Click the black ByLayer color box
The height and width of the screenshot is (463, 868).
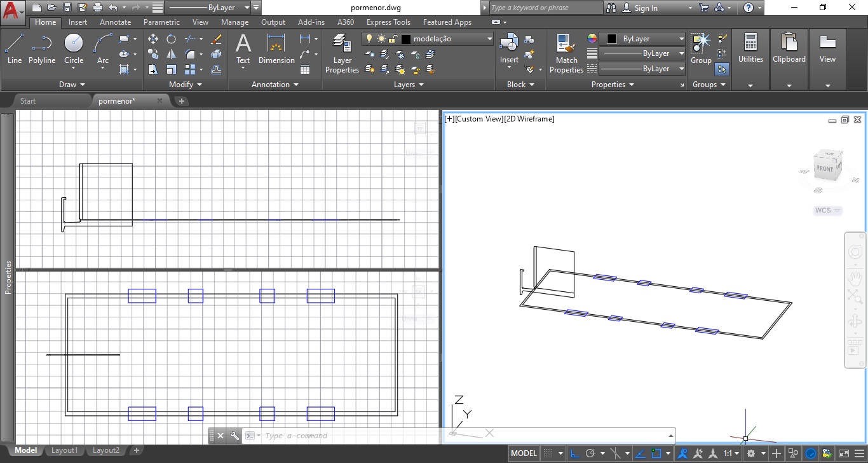tap(612, 39)
